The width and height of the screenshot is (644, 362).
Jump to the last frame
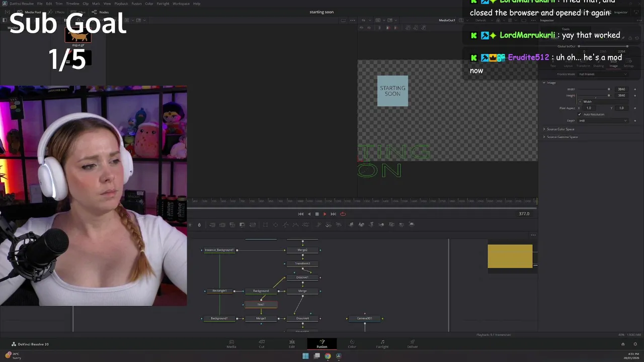(333, 214)
